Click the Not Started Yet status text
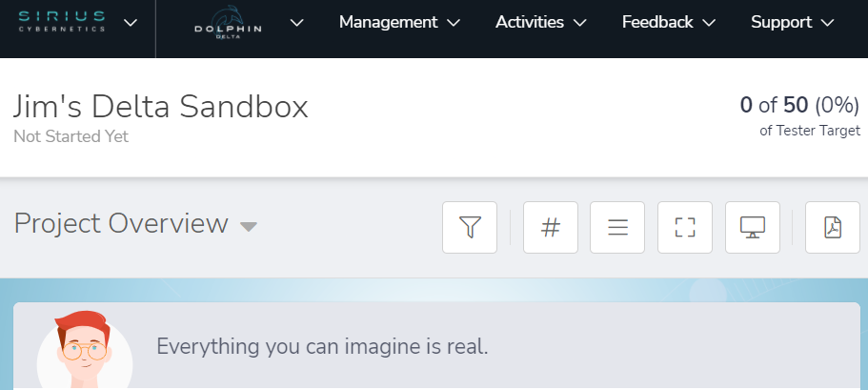Screen dimensions: 868x390 pos(71,136)
